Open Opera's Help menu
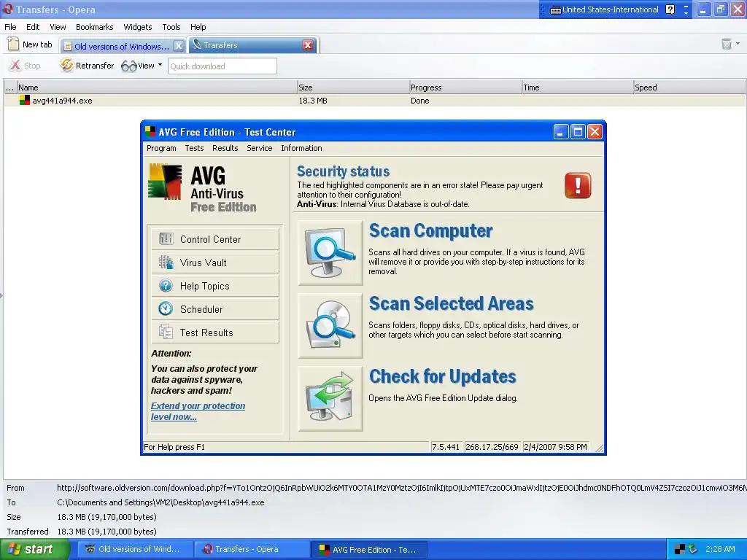The image size is (747, 560). (198, 27)
